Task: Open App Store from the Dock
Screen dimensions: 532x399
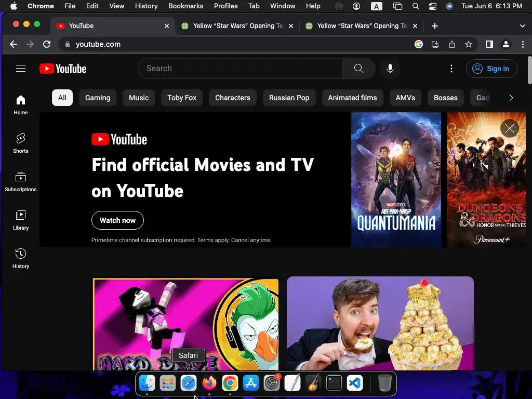Action: tap(251, 383)
